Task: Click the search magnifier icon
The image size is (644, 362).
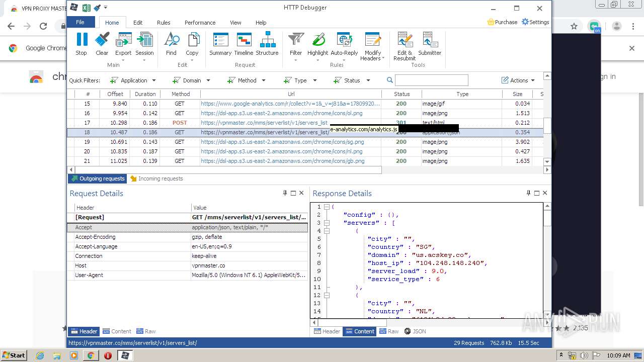Action: pos(390,80)
